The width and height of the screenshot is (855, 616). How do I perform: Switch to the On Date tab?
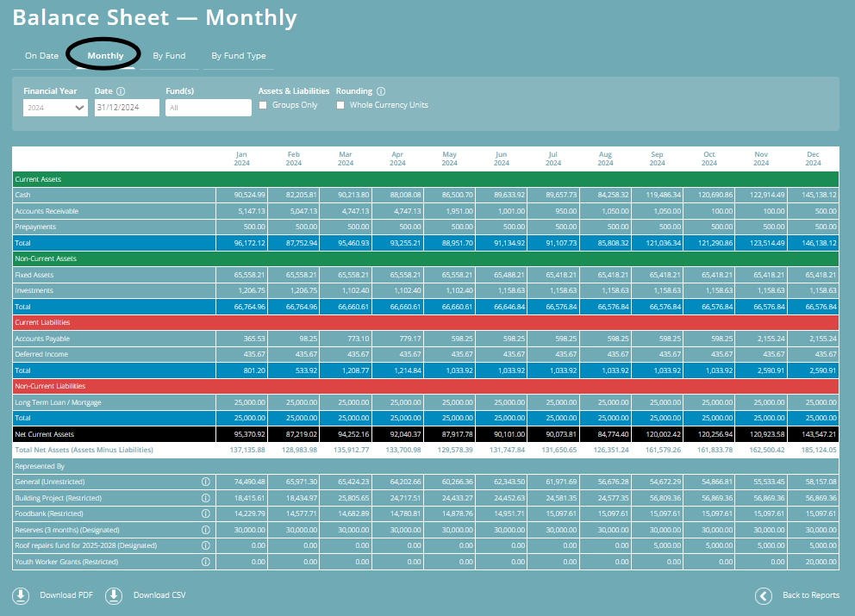pos(41,55)
